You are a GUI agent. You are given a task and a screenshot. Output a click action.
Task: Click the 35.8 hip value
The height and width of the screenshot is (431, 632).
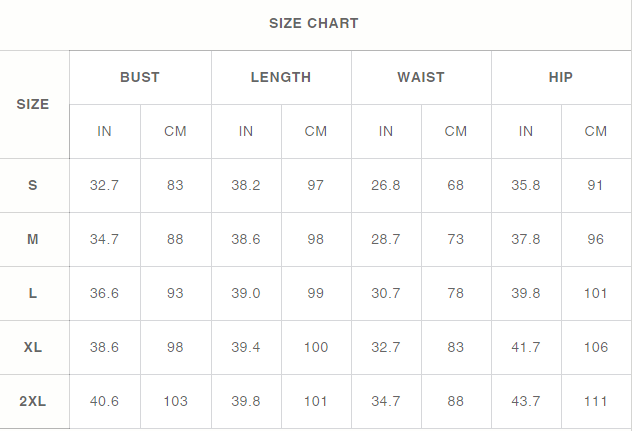tap(526, 185)
